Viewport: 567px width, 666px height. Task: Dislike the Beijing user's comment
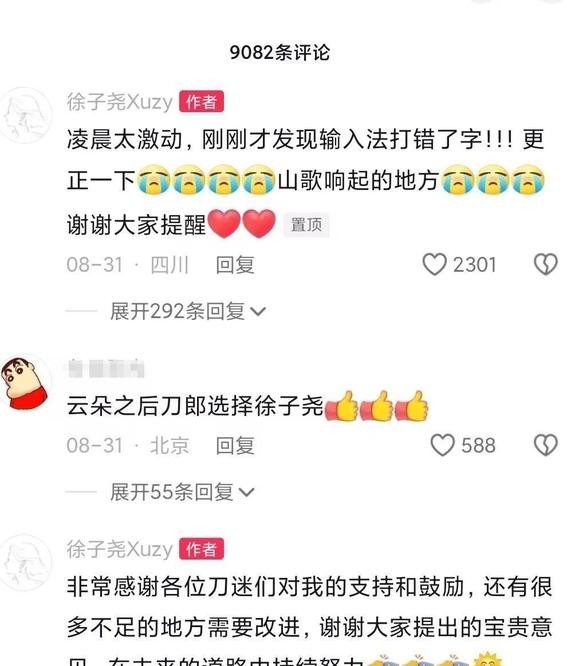pyautogui.click(x=545, y=445)
